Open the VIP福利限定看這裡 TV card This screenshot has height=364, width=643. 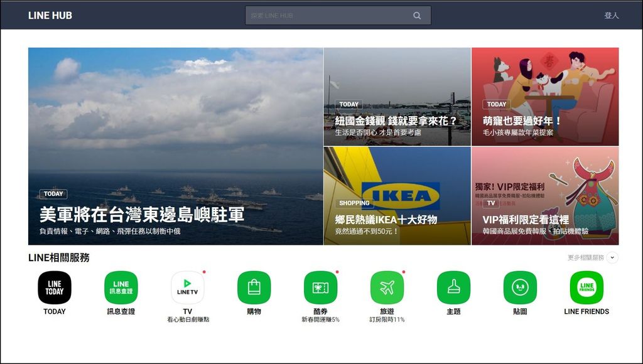[x=545, y=196]
